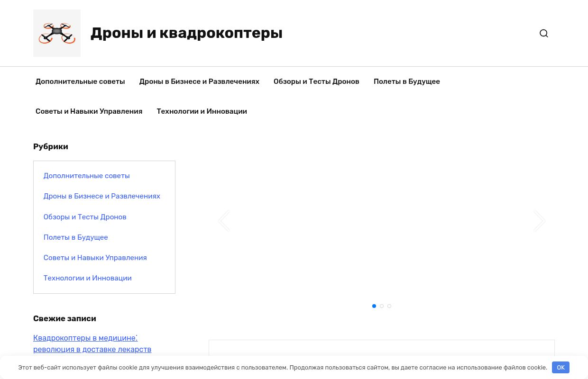The image size is (588, 379).
Task: Open the search magnifier icon
Action: pos(544,33)
